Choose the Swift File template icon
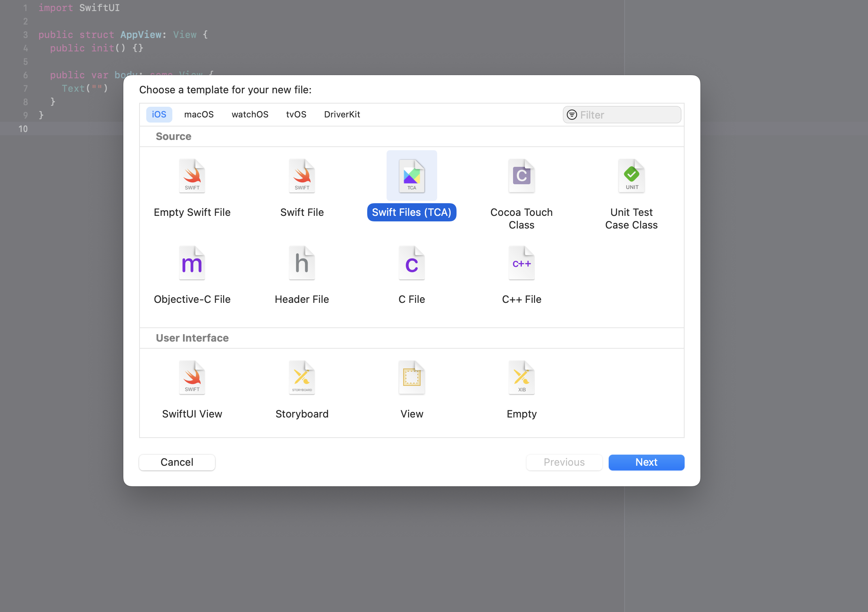This screenshot has height=612, width=868. [x=302, y=176]
